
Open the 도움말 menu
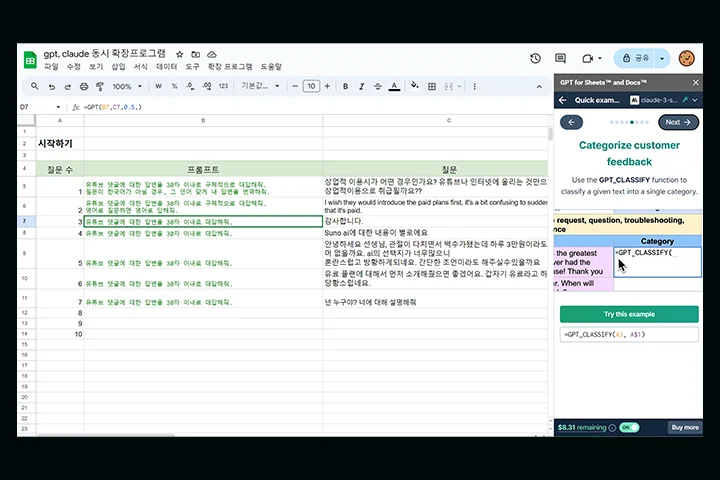(271, 67)
